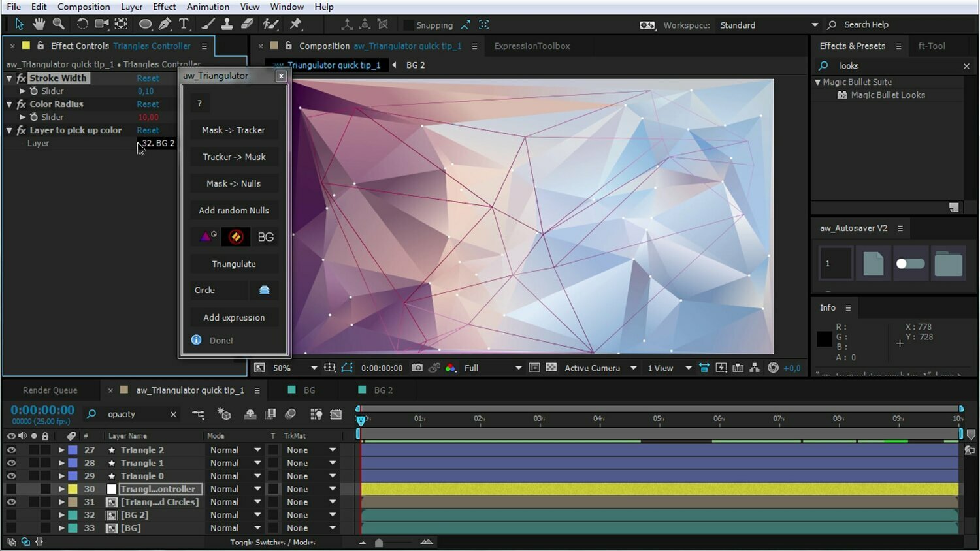Click the folder icon in aw_Autosaver panel
This screenshot has height=551, width=980.
point(948,264)
